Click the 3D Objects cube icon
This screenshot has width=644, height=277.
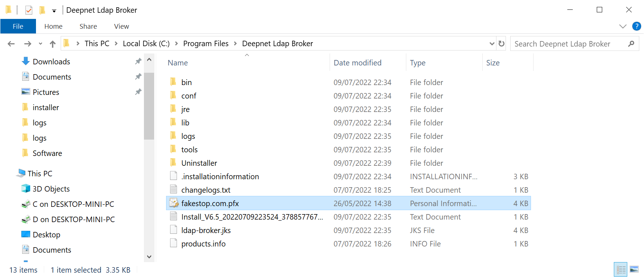pyautogui.click(x=26, y=189)
